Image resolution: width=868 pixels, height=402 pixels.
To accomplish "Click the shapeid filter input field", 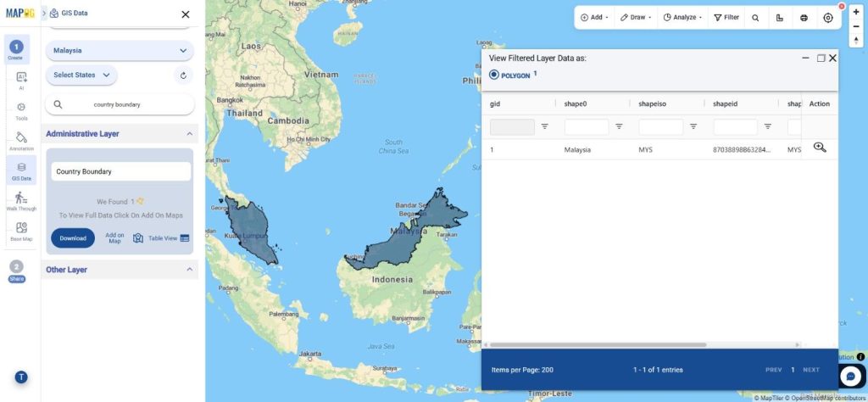I will click(x=735, y=127).
